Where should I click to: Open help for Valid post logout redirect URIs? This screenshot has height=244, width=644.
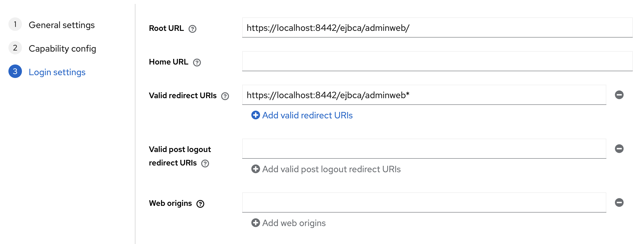205,164
